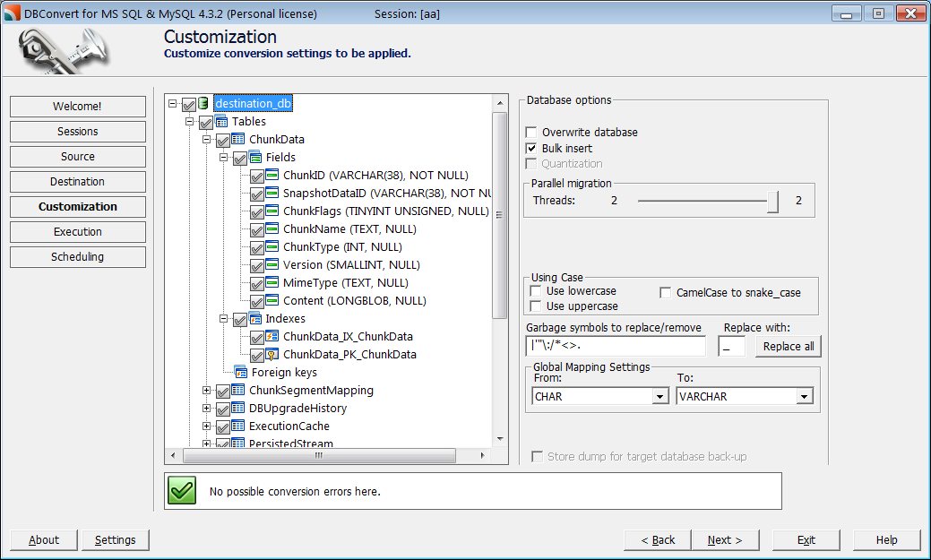931x560 pixels.
Task: Click the Replace with input field
Action: 731,346
